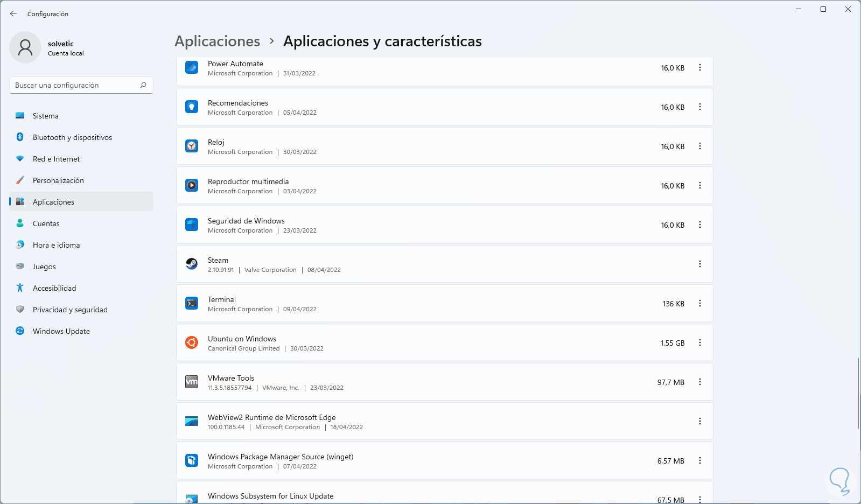
Task: Click the Terminal app icon
Action: point(192,303)
